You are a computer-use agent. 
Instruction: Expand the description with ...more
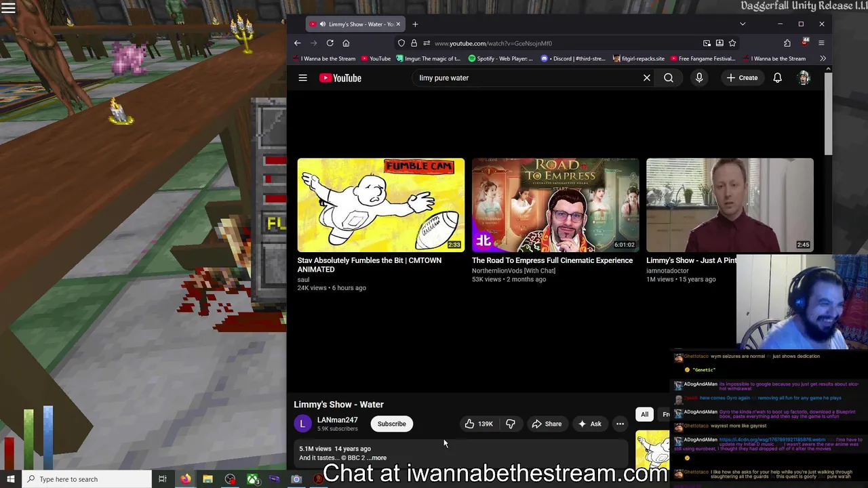click(x=378, y=458)
